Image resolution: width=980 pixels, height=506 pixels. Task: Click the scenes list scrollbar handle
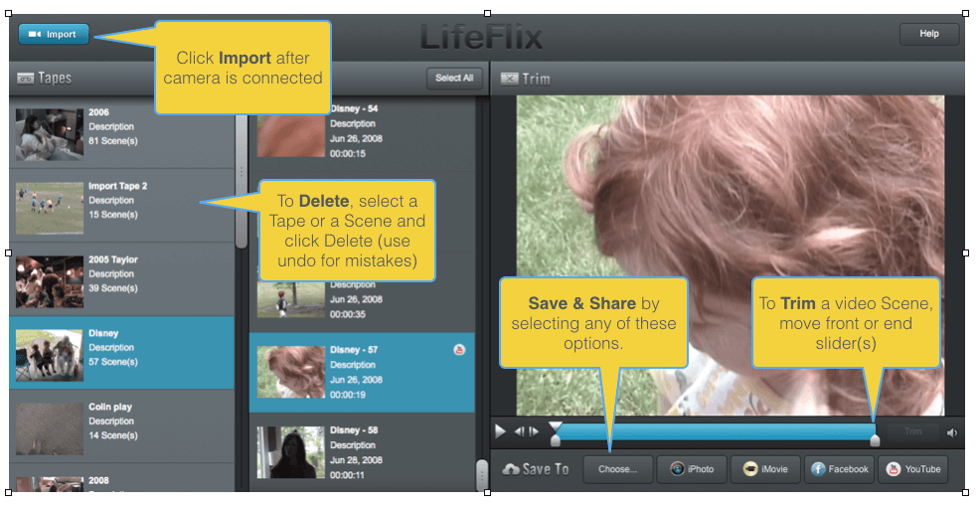(x=481, y=475)
